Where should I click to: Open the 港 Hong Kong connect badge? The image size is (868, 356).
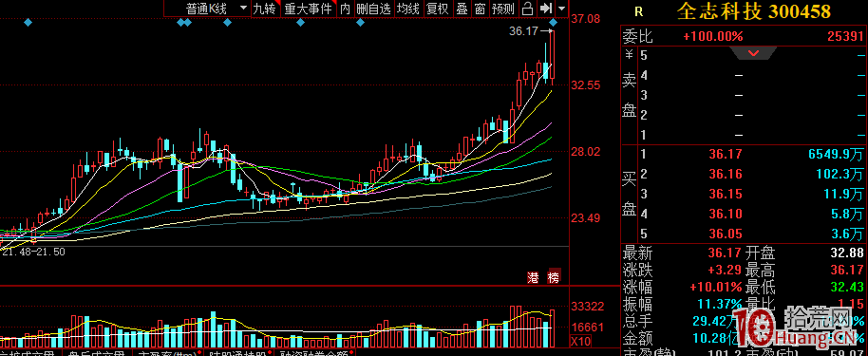click(533, 277)
